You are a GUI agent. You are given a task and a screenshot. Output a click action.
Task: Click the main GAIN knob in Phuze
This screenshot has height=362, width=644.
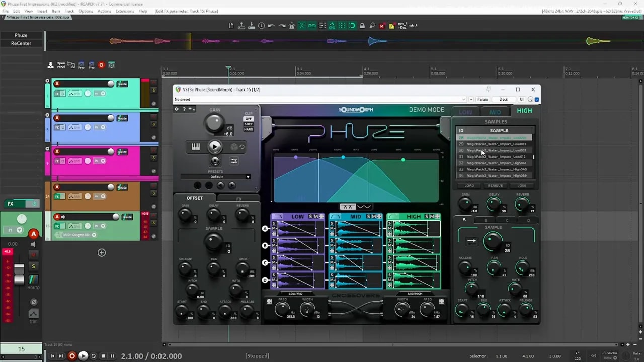point(215,122)
